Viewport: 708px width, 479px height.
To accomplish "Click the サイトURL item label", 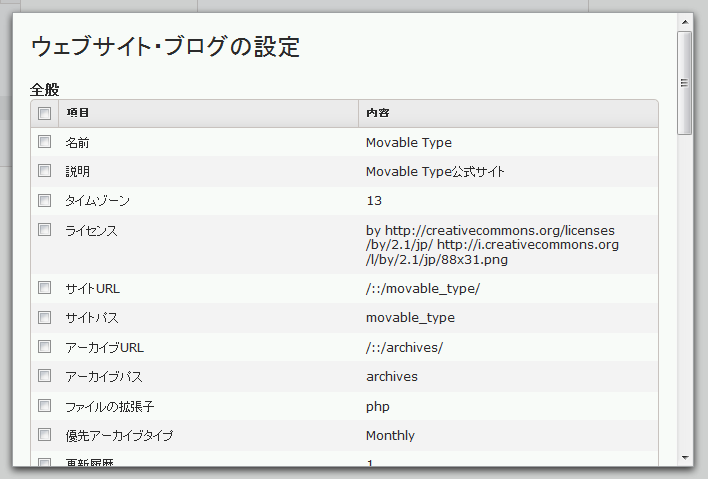I will click(93, 288).
